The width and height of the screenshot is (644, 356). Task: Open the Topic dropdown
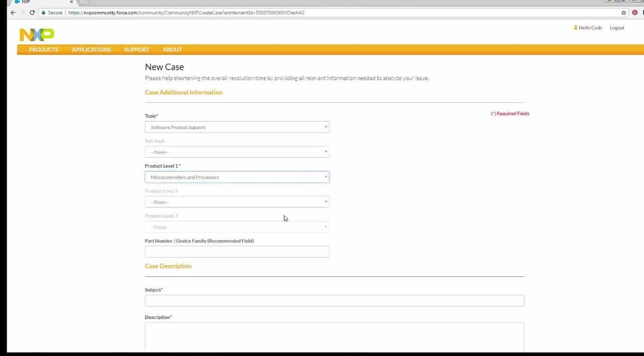(x=237, y=127)
